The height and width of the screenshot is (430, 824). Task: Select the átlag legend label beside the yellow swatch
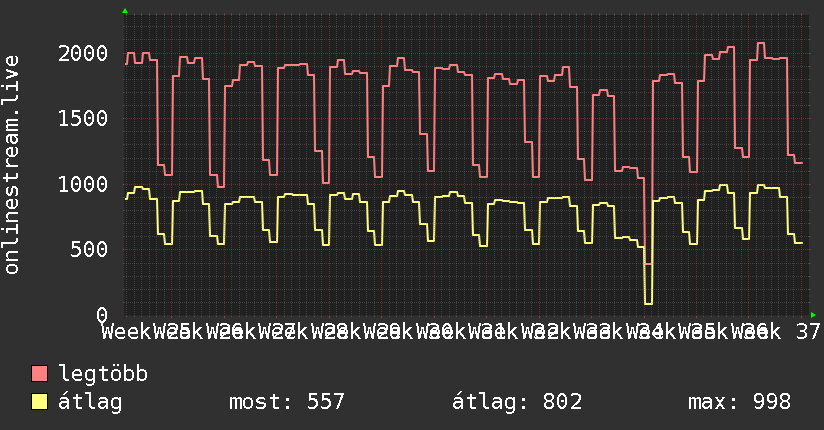[x=90, y=402]
